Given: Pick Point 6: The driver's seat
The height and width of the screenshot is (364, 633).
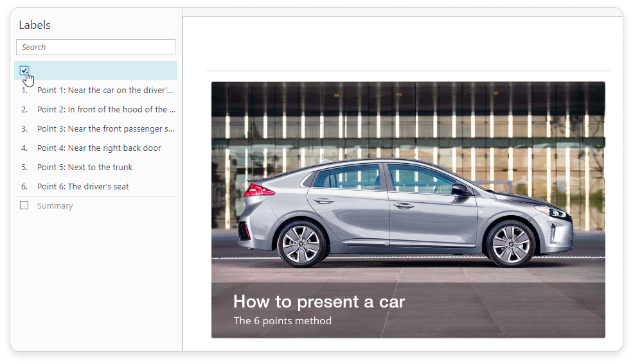Looking at the screenshot, I should pyautogui.click(x=83, y=187).
